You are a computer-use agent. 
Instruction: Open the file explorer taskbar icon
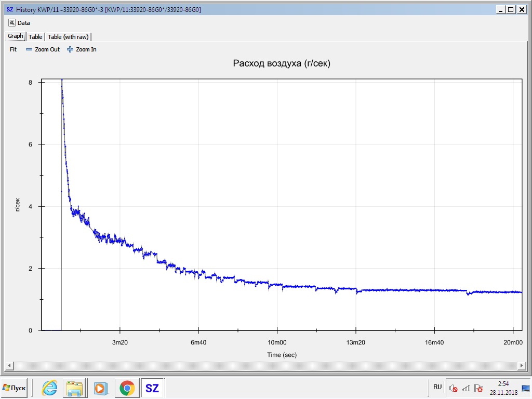(x=74, y=388)
